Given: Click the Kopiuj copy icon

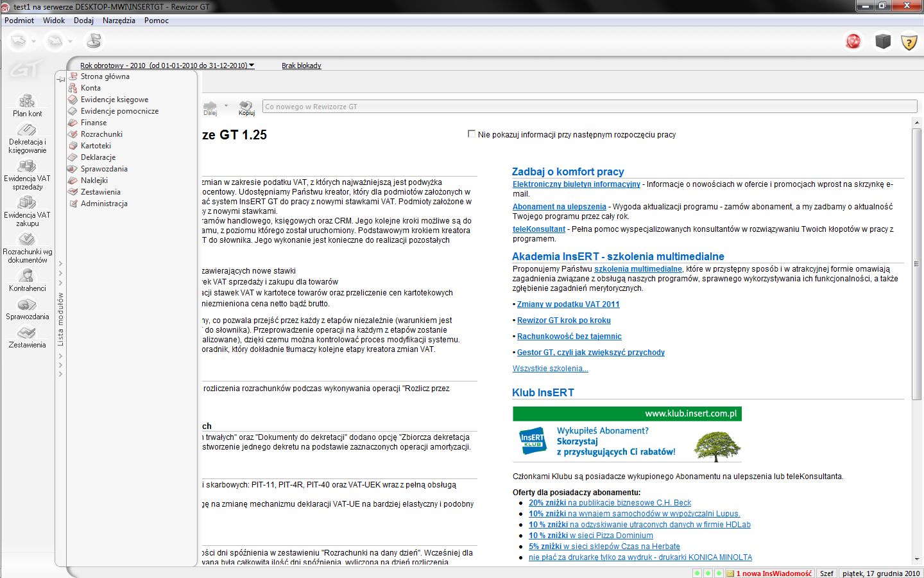Looking at the screenshot, I should pyautogui.click(x=246, y=108).
